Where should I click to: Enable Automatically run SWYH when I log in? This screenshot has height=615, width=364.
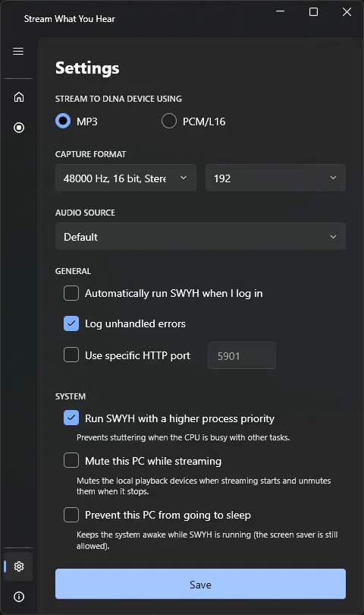[x=71, y=293]
